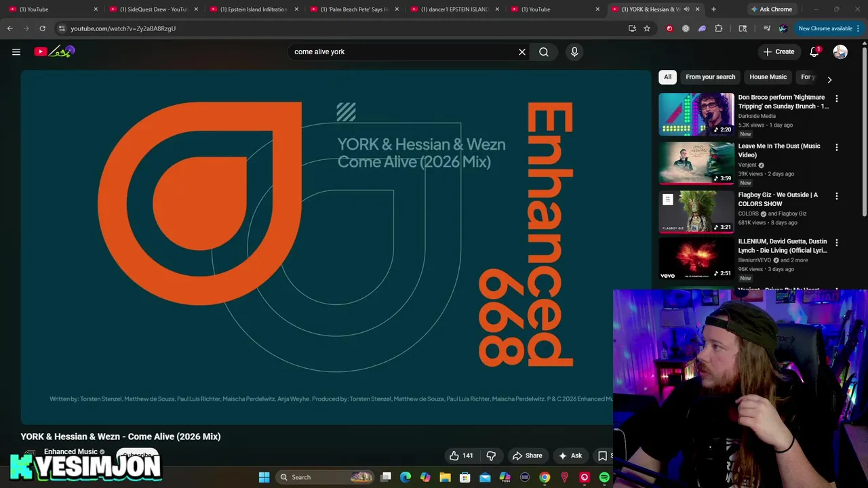Install app icon in address bar
This screenshot has width=868, height=488.
click(x=632, y=28)
